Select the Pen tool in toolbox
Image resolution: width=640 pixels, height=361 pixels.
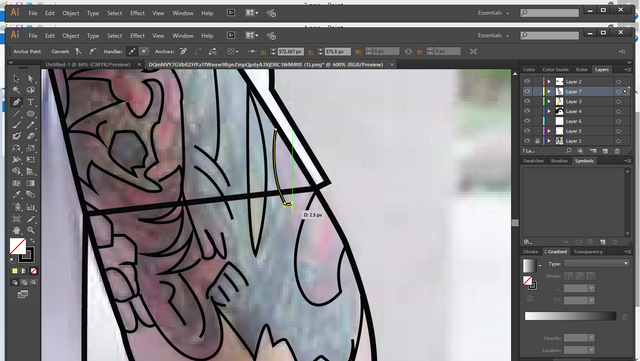click(x=16, y=102)
